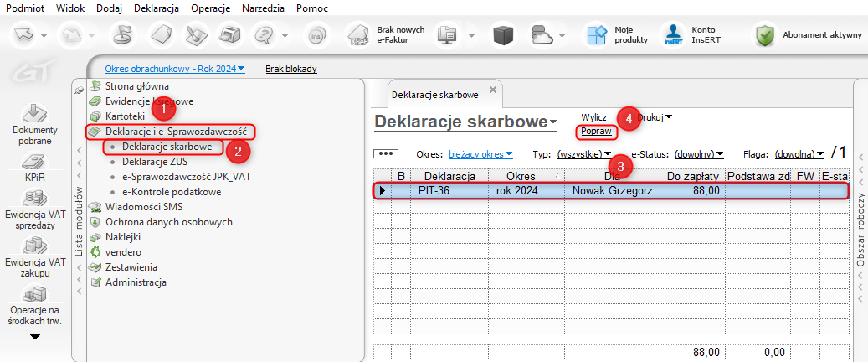Select Ochrona danych osobowych module
This screenshot has height=362, width=868.
click(169, 222)
